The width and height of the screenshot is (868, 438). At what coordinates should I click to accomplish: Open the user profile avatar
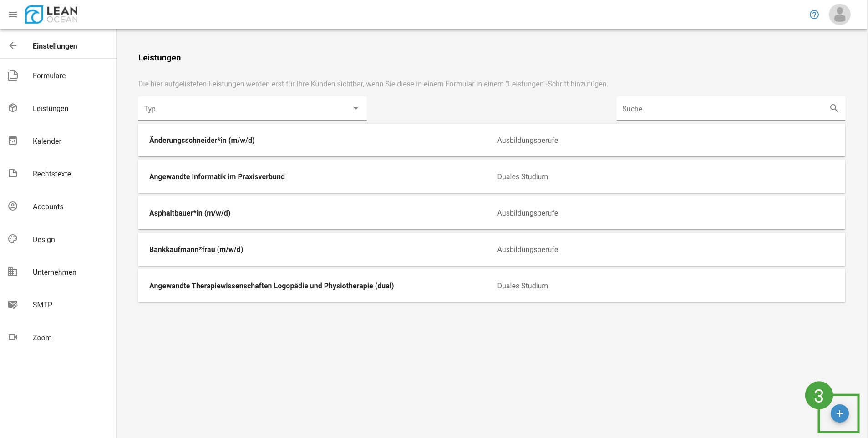[839, 15]
